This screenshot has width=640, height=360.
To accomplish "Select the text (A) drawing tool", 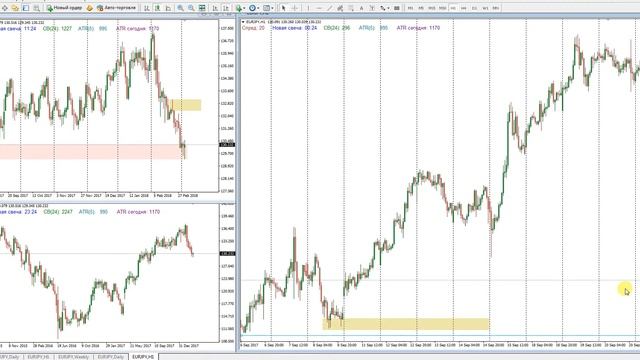I will click(362, 8).
